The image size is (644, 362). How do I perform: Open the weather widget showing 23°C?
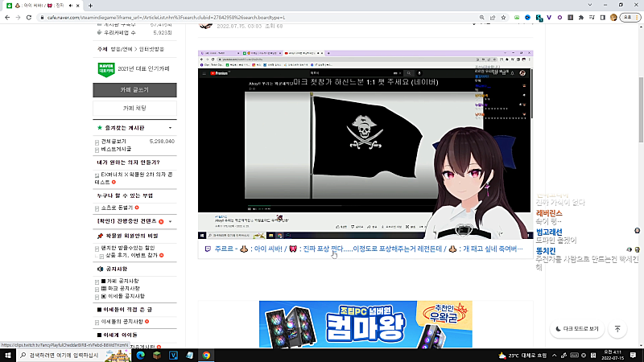click(x=522, y=356)
